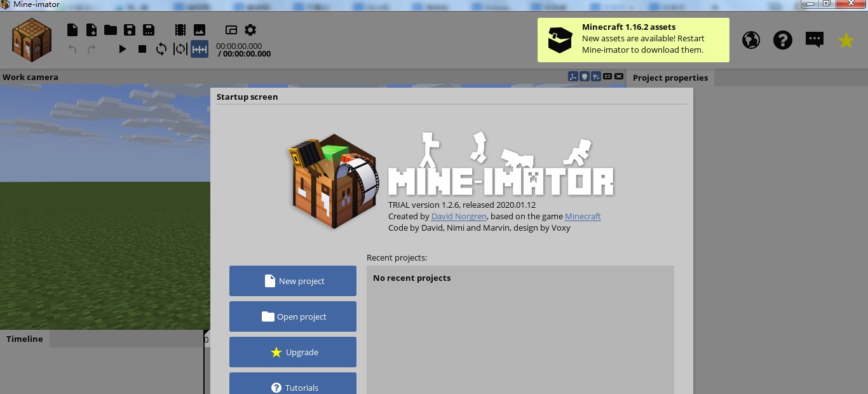Image resolution: width=868 pixels, height=394 pixels.
Task: Toggle the timeline region loop icon
Action: click(180, 49)
